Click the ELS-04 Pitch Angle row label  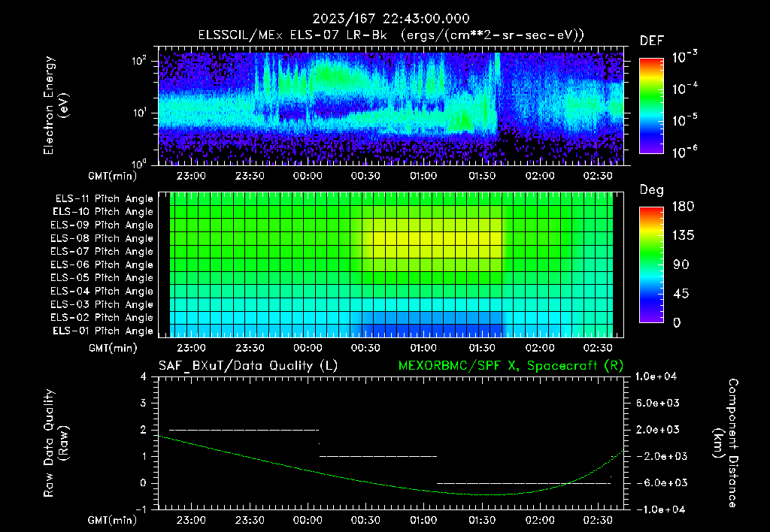(102, 292)
